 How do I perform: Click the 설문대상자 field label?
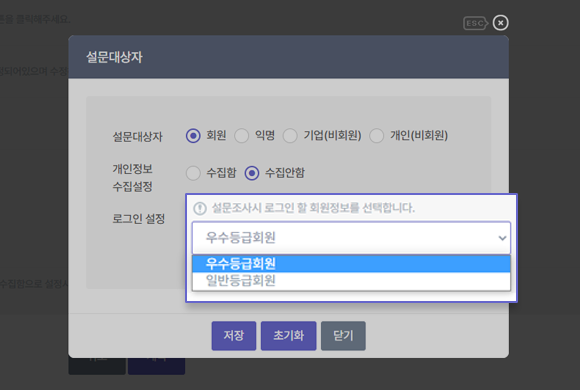(x=138, y=137)
